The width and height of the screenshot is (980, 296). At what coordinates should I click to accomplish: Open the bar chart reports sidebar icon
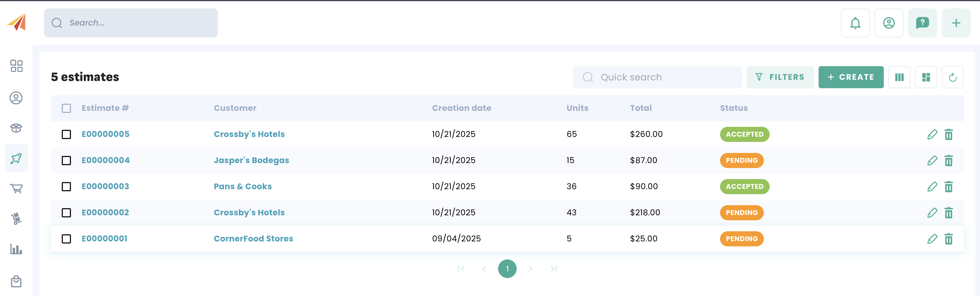pos(16,250)
